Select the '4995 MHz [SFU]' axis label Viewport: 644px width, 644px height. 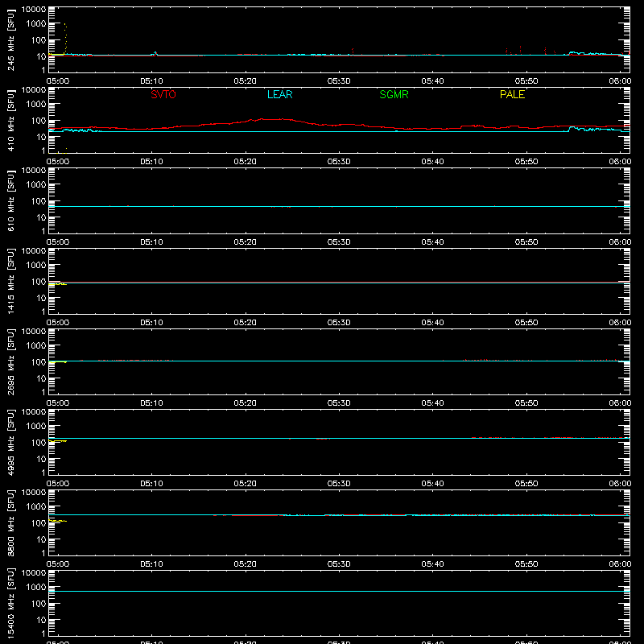pyautogui.click(x=10, y=442)
